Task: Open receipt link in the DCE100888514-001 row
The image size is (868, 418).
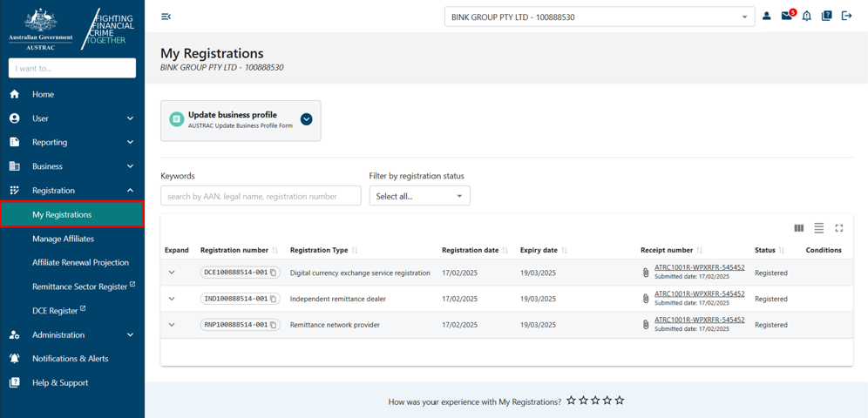Action: 699,267
